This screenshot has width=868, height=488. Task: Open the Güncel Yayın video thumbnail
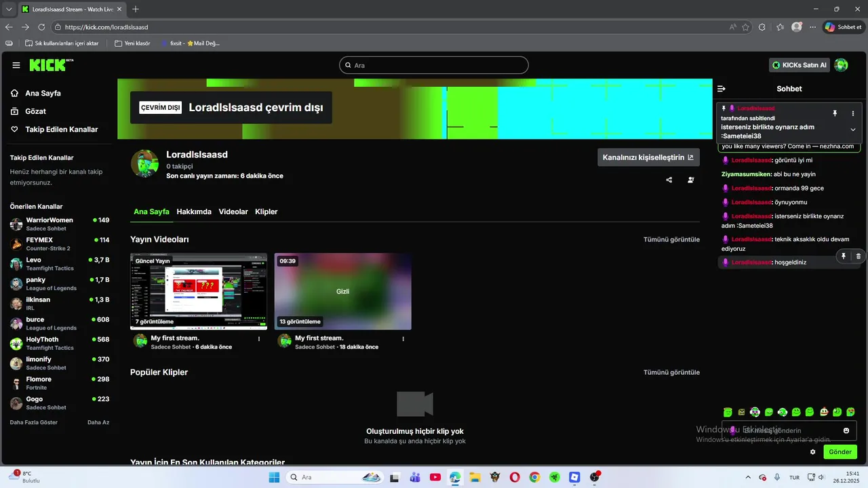tap(199, 291)
